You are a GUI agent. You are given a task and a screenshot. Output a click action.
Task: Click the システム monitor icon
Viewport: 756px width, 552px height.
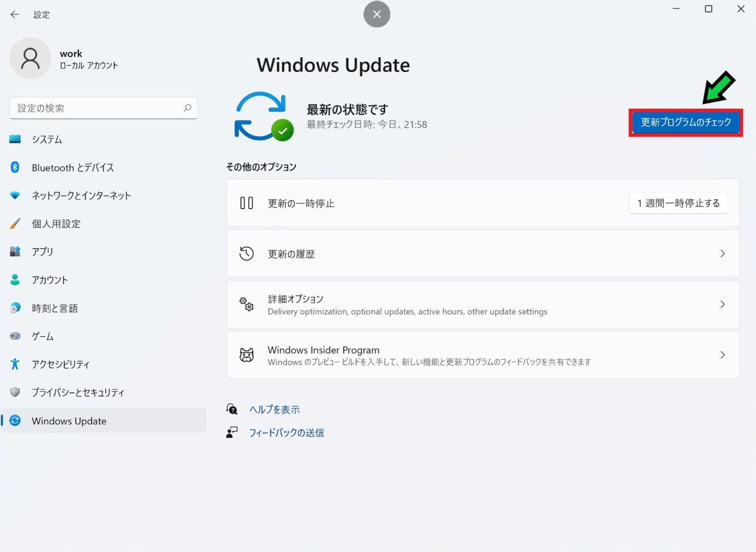pos(15,139)
